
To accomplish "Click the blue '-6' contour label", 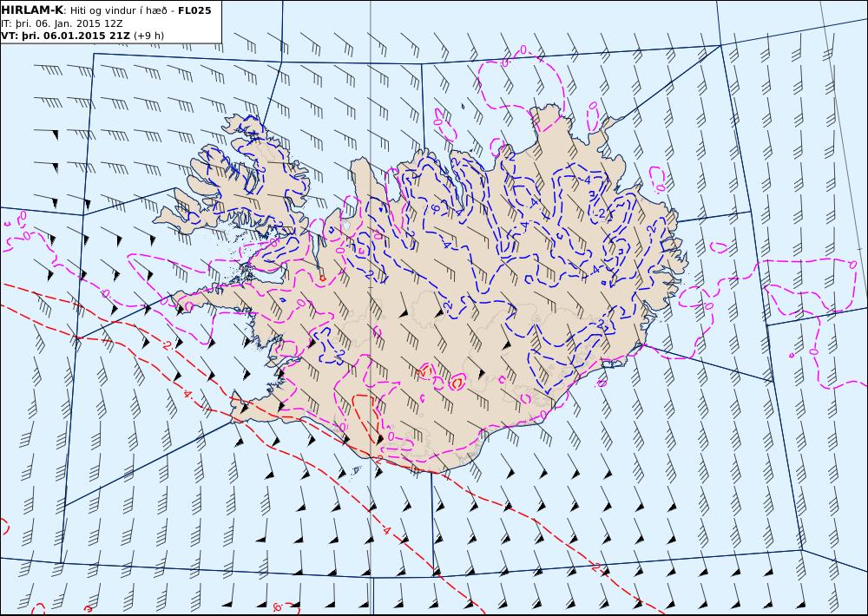I will click(x=435, y=208).
